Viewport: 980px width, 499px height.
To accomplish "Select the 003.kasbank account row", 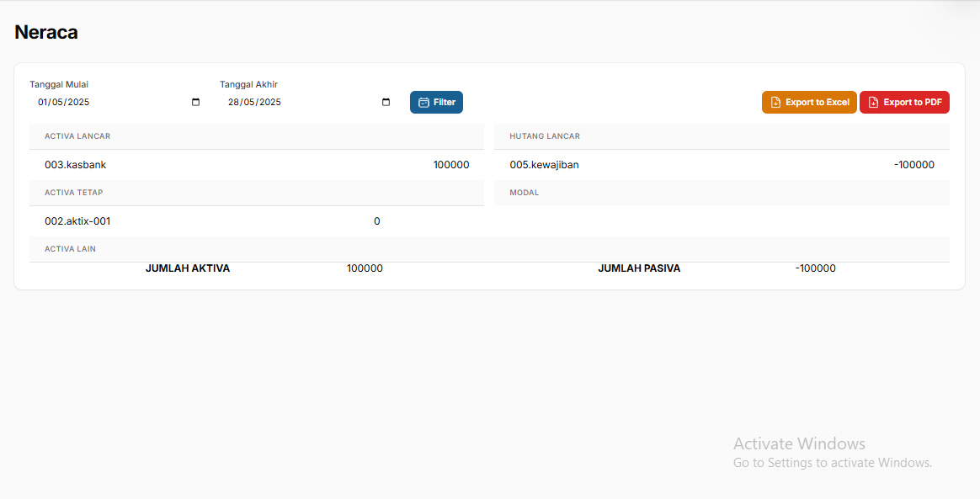I will coord(257,165).
